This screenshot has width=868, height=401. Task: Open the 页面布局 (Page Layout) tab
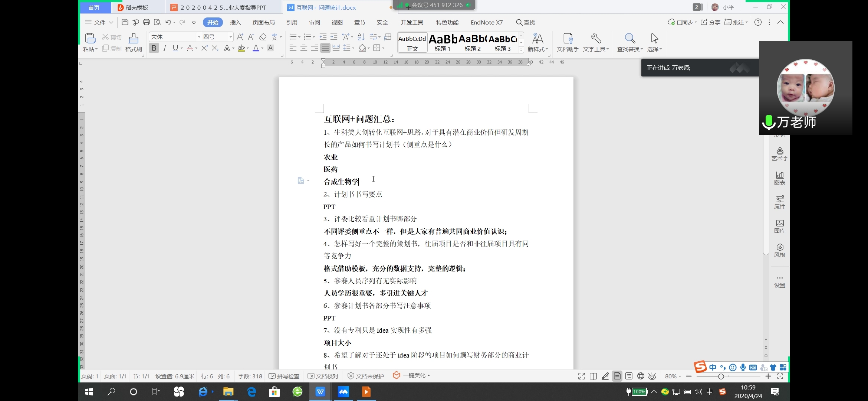263,22
